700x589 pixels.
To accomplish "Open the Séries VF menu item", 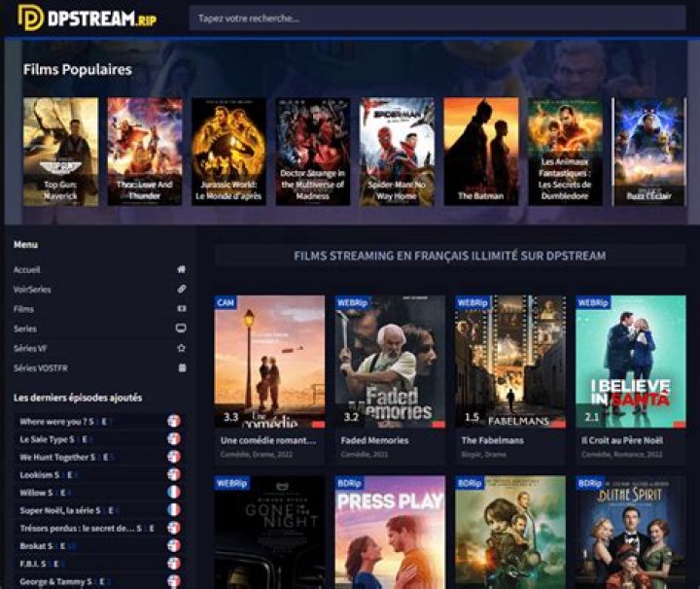I will point(30,349).
